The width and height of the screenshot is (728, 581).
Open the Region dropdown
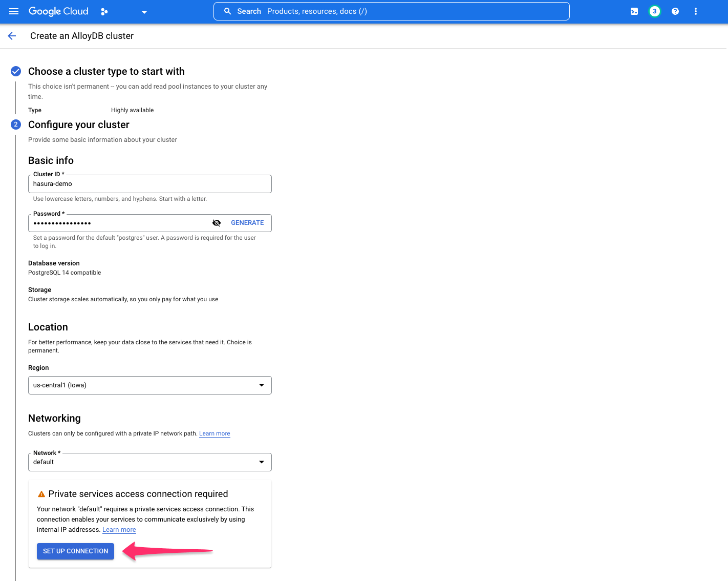(262, 385)
